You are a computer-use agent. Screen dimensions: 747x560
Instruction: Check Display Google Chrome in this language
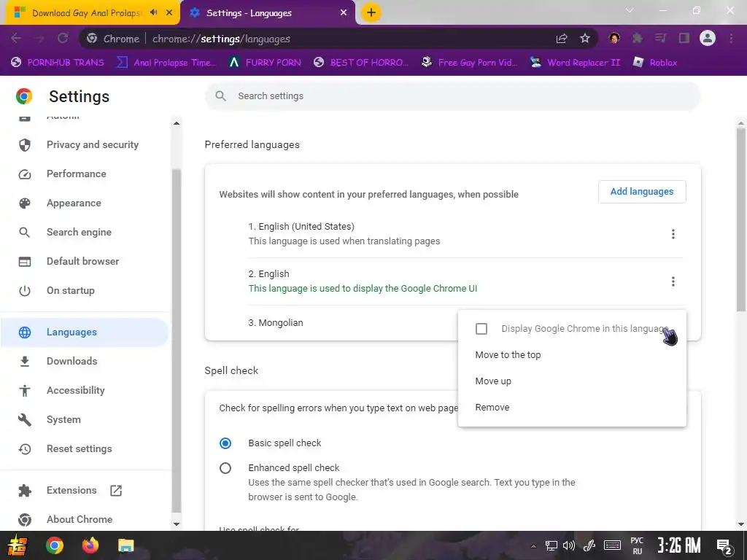click(481, 329)
